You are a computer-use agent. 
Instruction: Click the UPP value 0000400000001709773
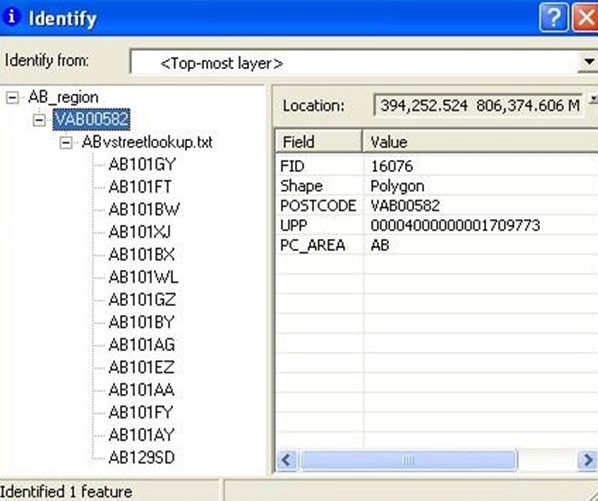pos(455,225)
